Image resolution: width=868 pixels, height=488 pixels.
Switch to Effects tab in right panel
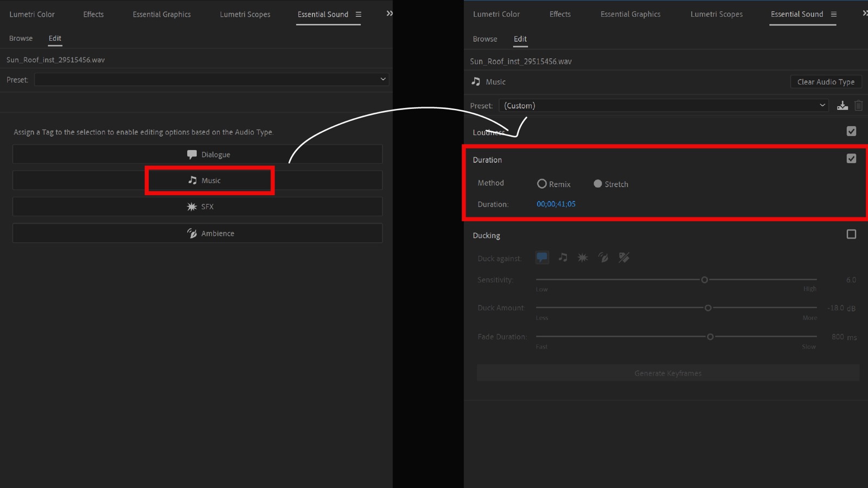pyautogui.click(x=560, y=14)
